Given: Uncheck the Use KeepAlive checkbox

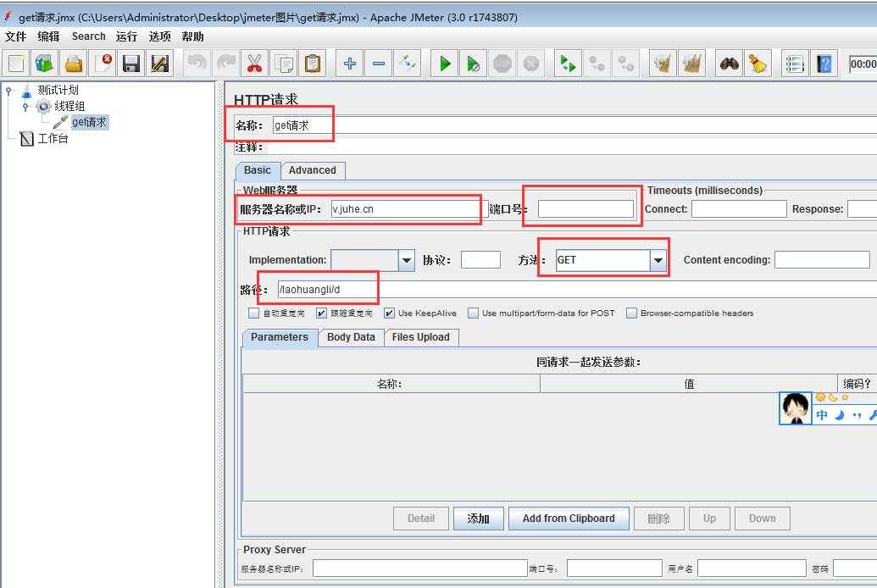Looking at the screenshot, I should [389, 313].
